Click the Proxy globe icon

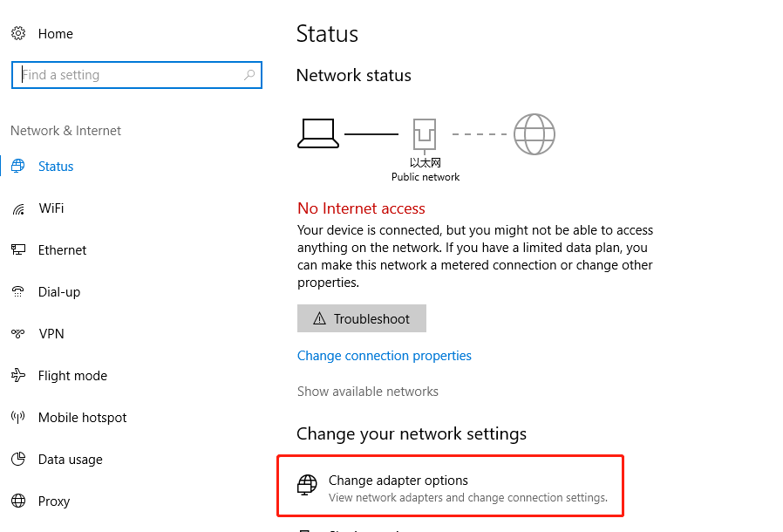(x=18, y=501)
